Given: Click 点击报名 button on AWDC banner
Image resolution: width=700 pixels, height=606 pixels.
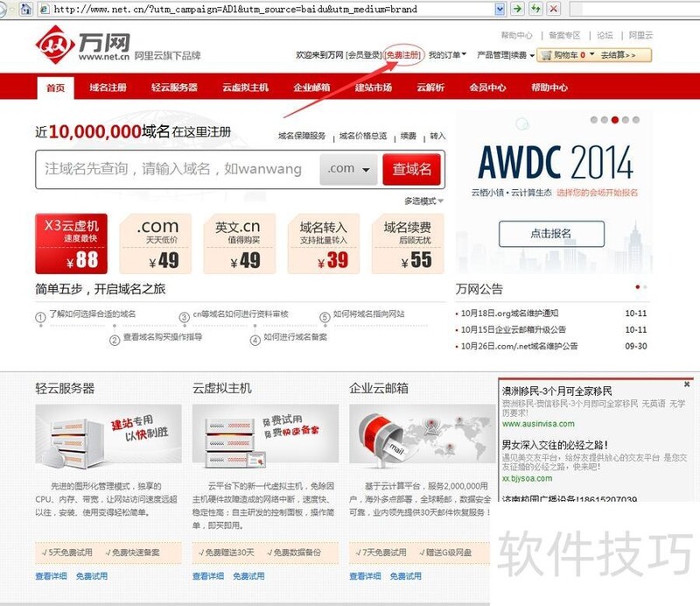Looking at the screenshot, I should (x=551, y=234).
